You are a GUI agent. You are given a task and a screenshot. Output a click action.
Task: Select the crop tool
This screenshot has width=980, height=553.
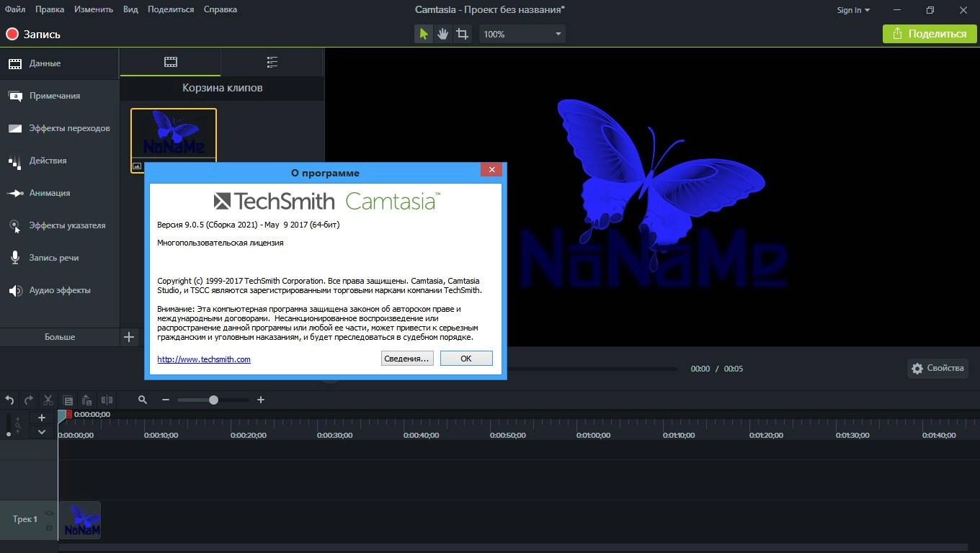(462, 34)
